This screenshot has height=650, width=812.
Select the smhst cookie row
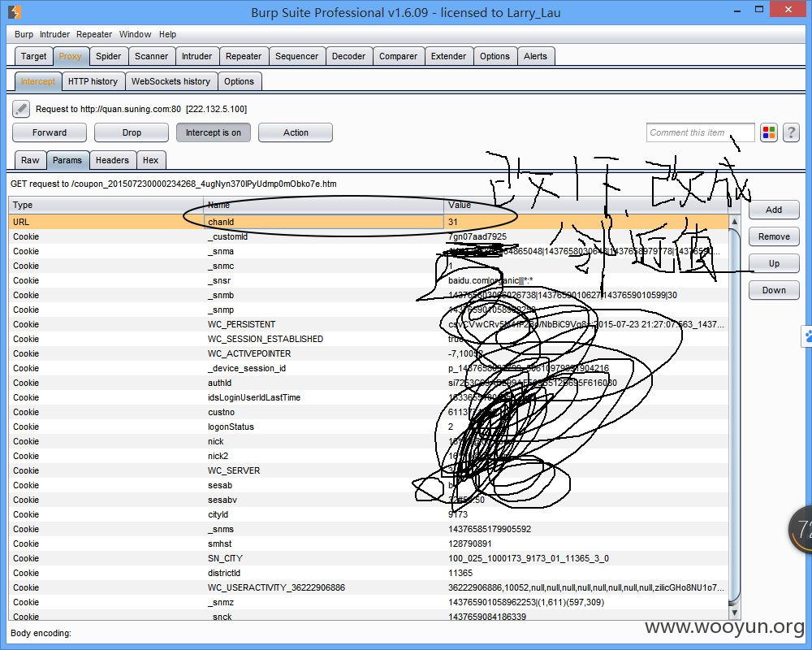[368, 544]
